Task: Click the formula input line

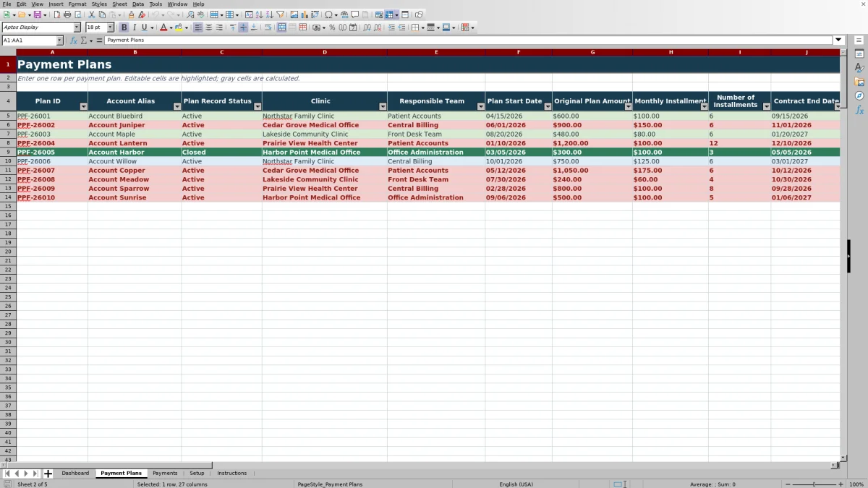Action: 469,40
